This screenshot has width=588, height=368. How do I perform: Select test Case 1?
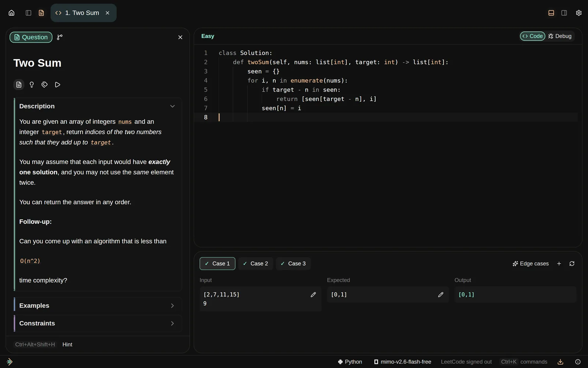click(x=217, y=263)
